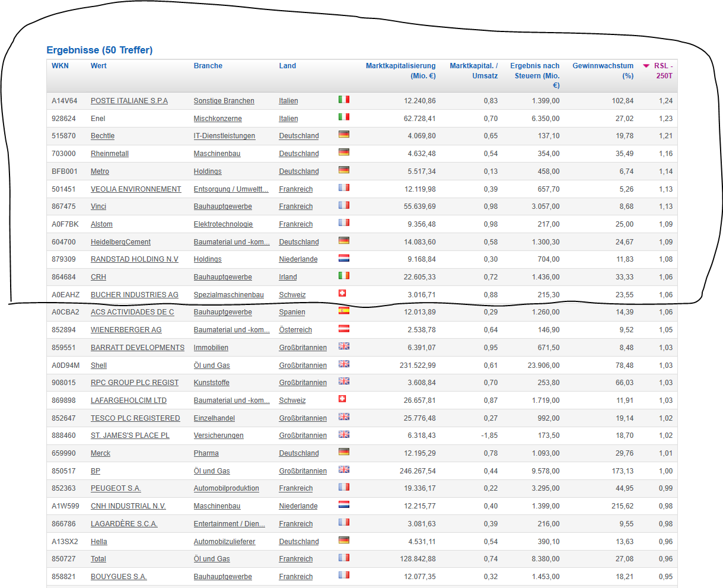The width and height of the screenshot is (723, 588).
Task: Click the Immobilien sector link
Action: [x=211, y=348]
